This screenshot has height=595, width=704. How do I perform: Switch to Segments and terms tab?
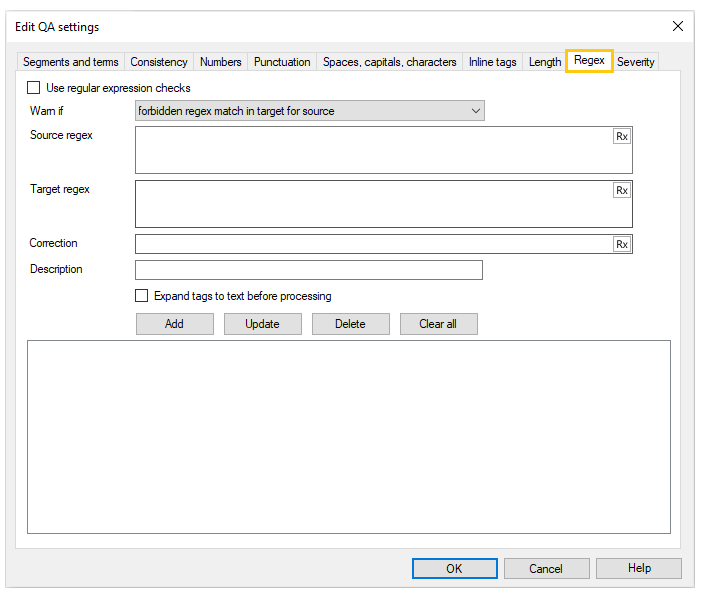(70, 62)
